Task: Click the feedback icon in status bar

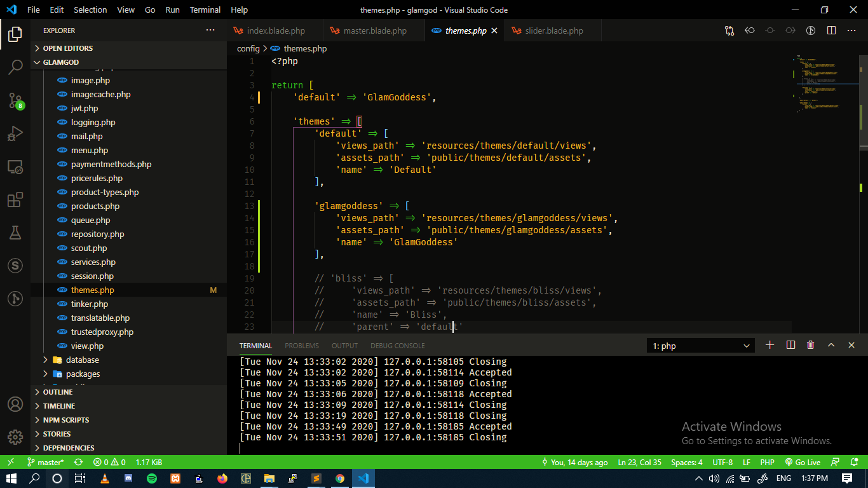Action: click(x=836, y=462)
